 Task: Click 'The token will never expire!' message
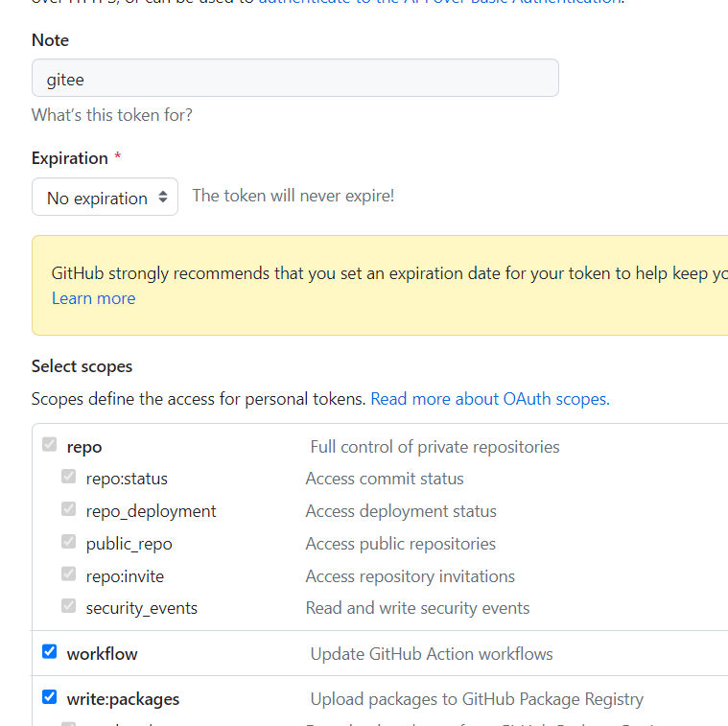click(x=294, y=196)
